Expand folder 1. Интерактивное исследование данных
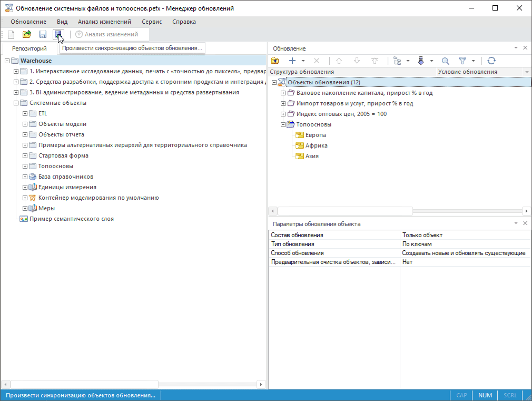Viewport: 532px width, 401px height. [x=16, y=71]
